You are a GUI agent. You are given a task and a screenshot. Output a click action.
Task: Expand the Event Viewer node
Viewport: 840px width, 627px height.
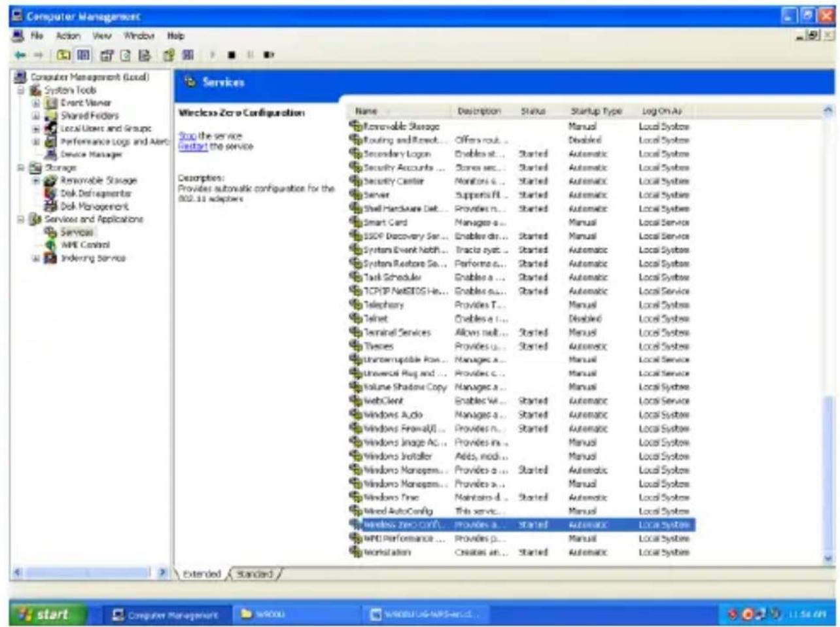tap(37, 103)
